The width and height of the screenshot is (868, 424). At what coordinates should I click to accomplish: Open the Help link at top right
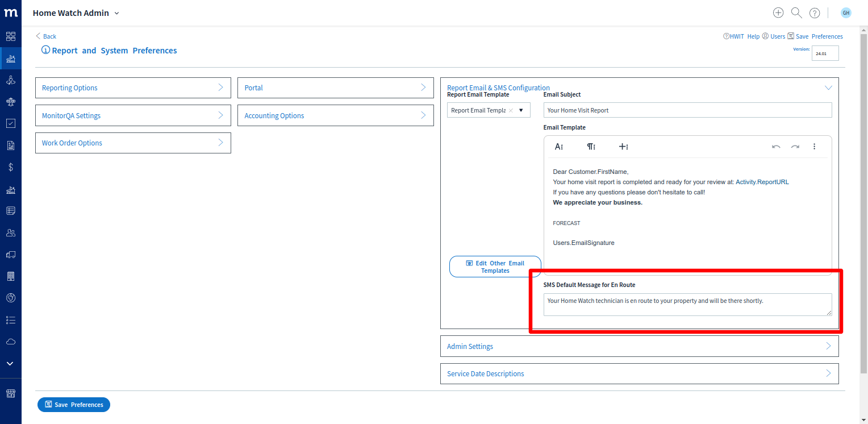pyautogui.click(x=753, y=36)
